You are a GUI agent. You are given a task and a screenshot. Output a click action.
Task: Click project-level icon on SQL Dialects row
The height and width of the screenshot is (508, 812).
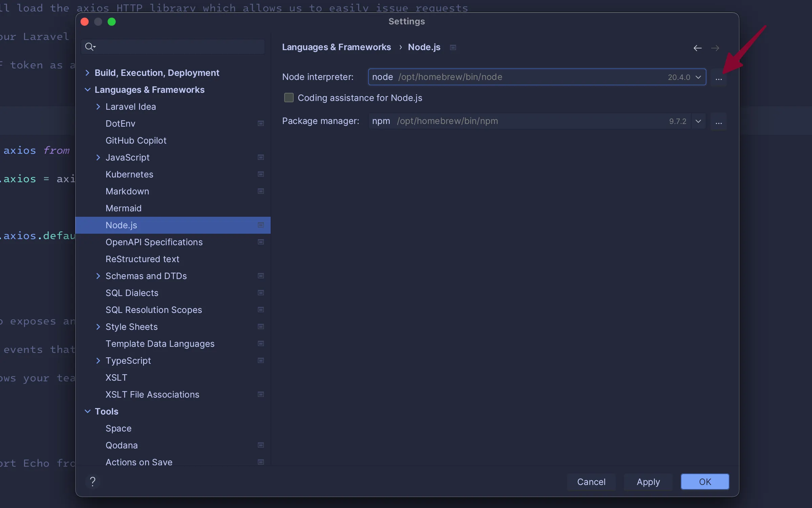pos(261,293)
